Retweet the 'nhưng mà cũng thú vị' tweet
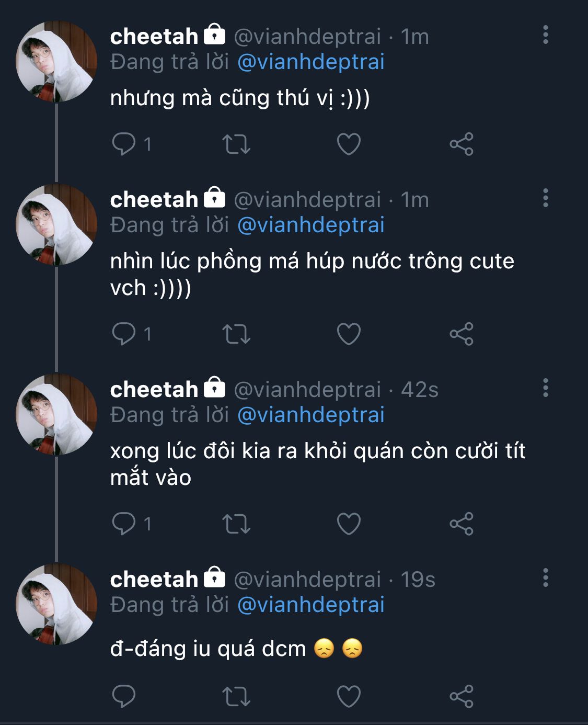This screenshot has height=725, width=588. pos(236,144)
